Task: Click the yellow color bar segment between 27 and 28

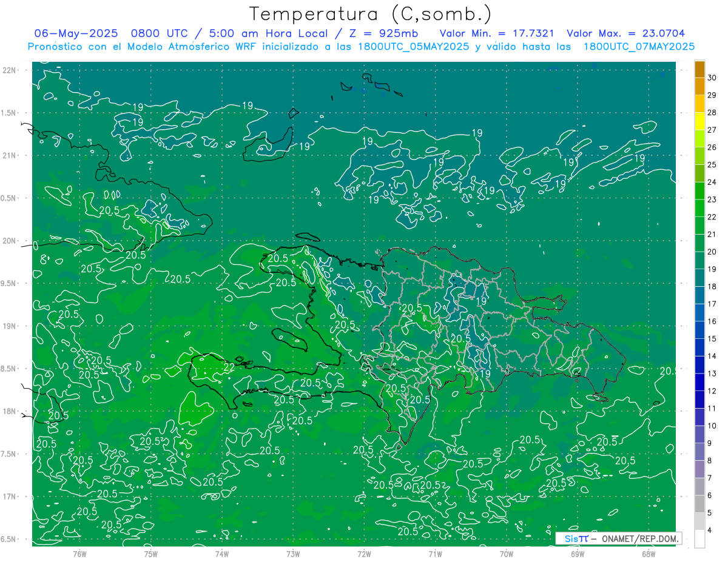Action: tap(699, 122)
